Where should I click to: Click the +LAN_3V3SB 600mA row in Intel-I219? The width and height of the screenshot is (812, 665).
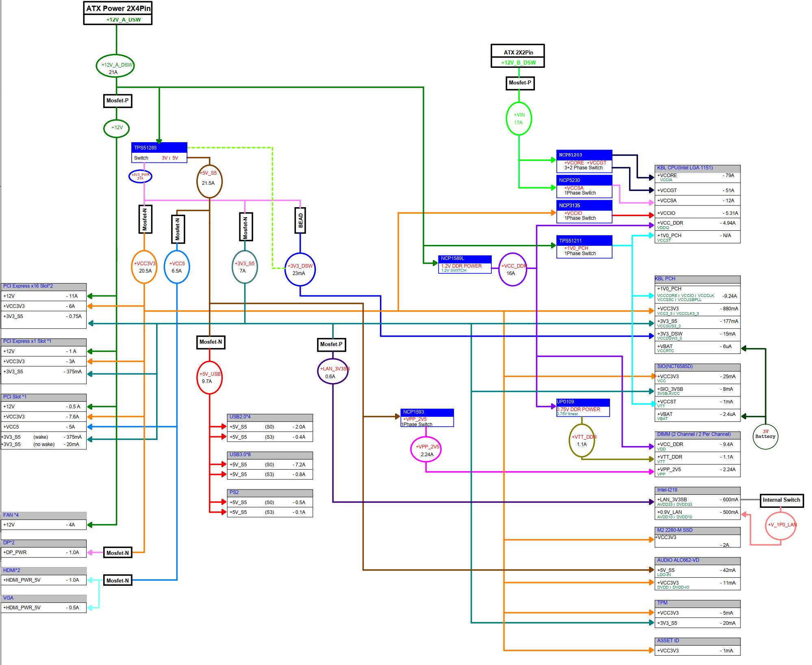point(697,501)
